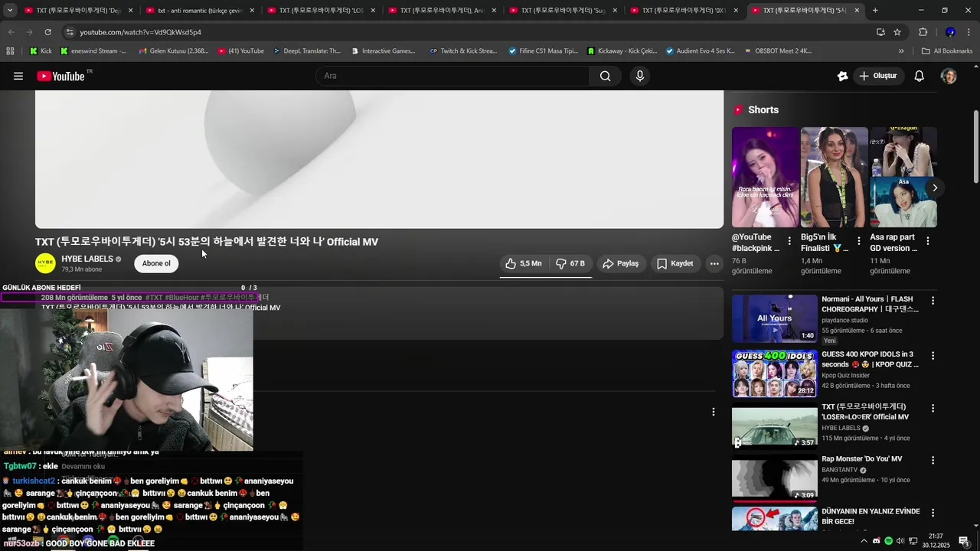This screenshot has width=980, height=551.
Task: Switch to the TXT 'LOSER' browser tab
Action: pyautogui.click(x=322, y=11)
